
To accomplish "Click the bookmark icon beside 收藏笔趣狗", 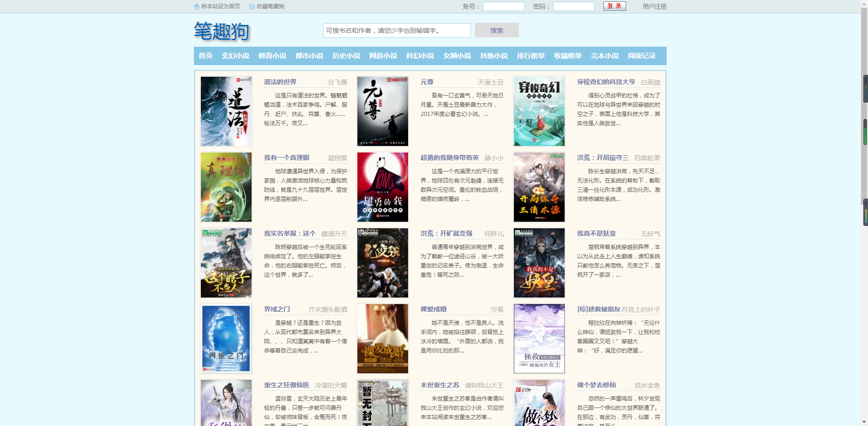I will [x=252, y=6].
